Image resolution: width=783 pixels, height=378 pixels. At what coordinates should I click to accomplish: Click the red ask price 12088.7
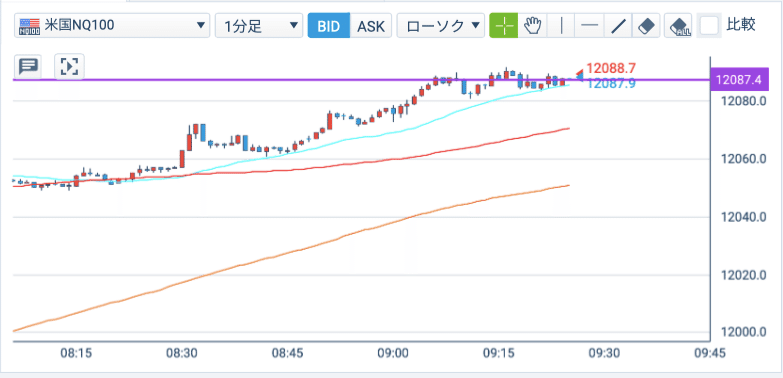(x=610, y=69)
